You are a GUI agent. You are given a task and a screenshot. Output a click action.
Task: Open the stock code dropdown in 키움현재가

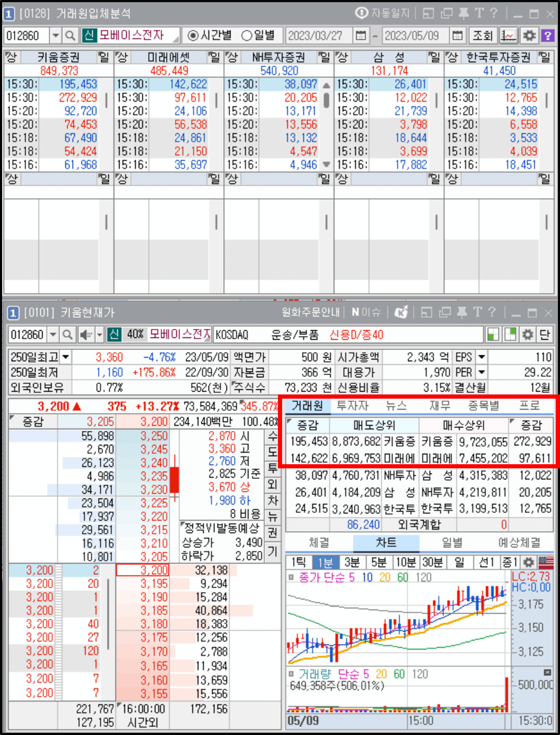coord(53,335)
